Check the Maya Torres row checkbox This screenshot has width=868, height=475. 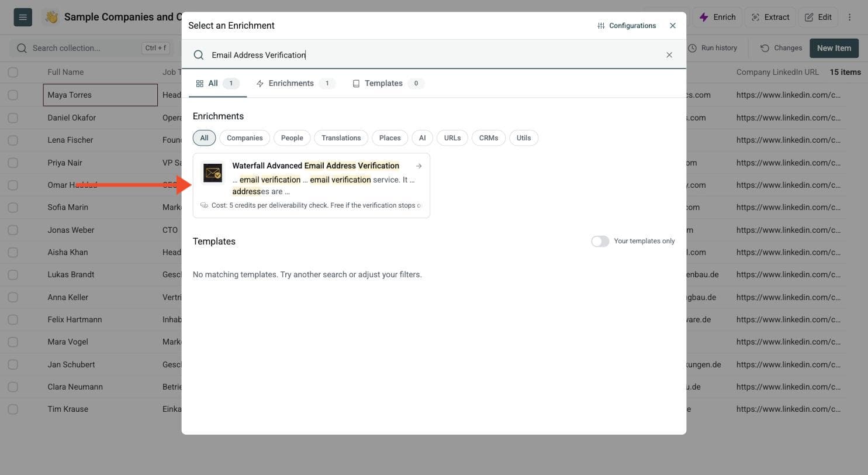click(13, 95)
